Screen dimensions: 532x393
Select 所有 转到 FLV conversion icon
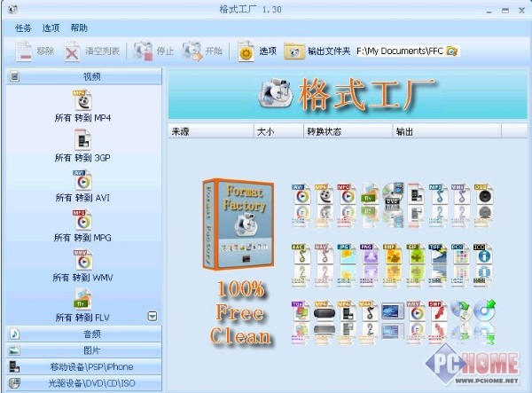pyautogui.click(x=82, y=299)
